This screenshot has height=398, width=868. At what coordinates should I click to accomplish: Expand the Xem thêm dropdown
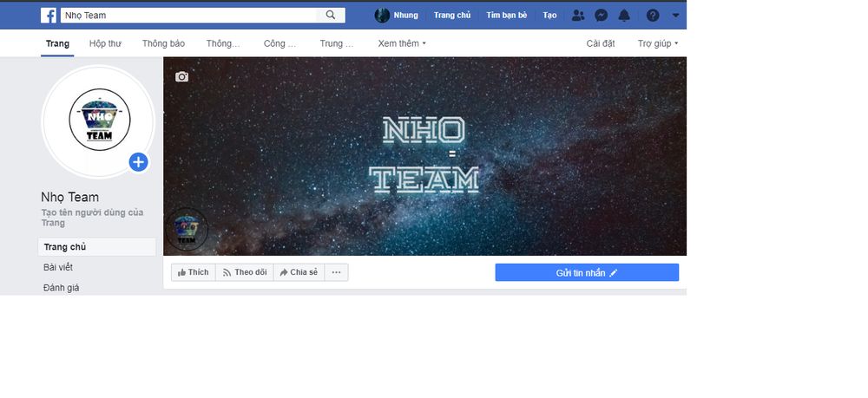[x=402, y=42]
